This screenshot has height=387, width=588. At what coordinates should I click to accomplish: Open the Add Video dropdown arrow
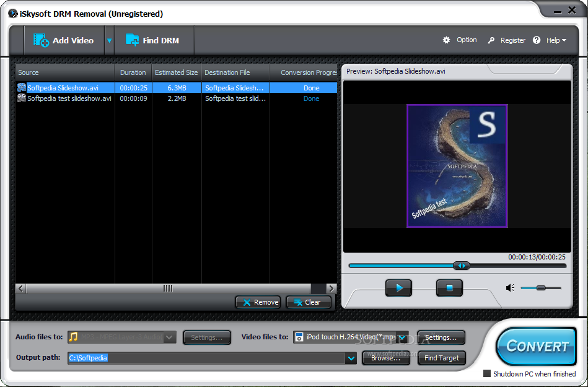tap(110, 40)
